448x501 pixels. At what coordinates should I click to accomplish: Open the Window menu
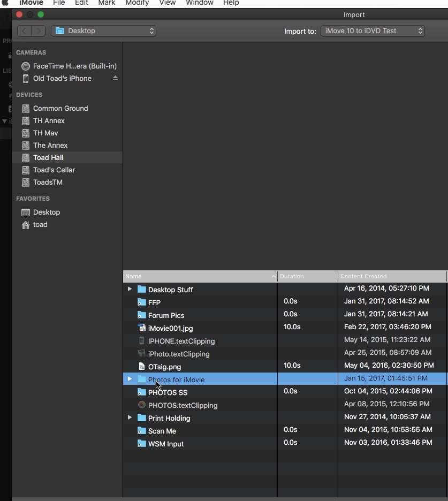pos(200,3)
